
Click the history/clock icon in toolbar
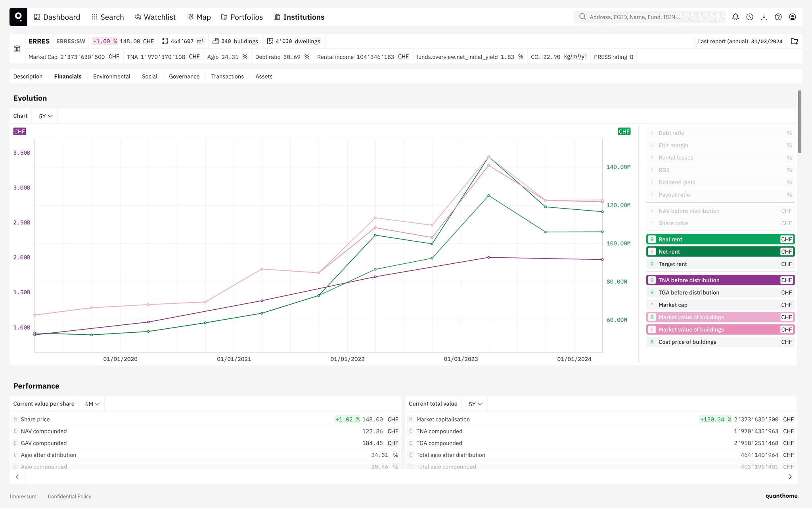tap(749, 16)
